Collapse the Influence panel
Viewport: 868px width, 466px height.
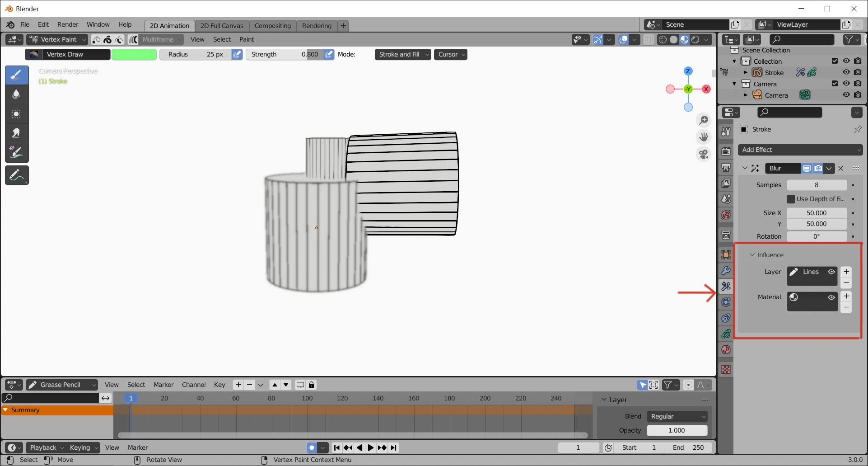pos(752,255)
